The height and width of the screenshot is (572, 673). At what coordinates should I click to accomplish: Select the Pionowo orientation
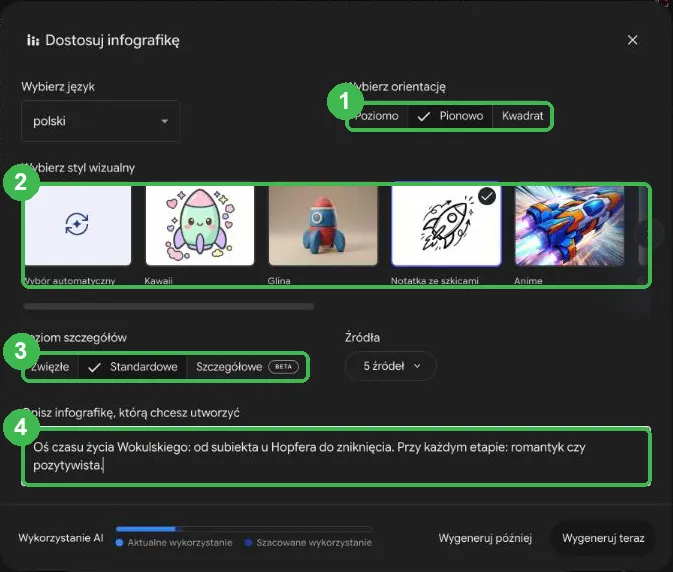click(450, 116)
